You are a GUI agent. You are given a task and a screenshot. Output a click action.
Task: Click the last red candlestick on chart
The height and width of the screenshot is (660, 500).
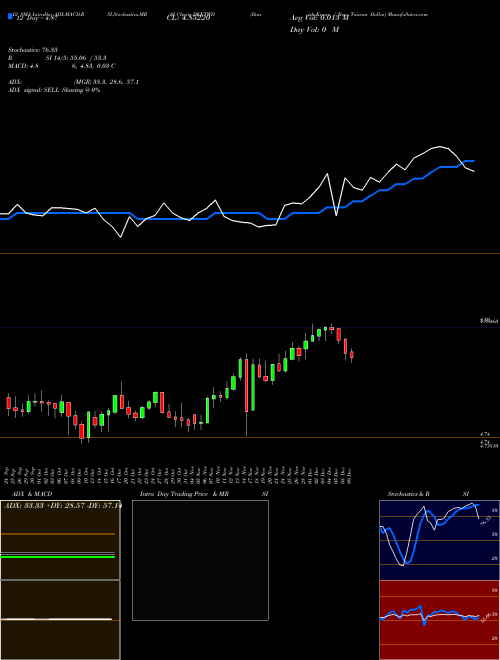[x=352, y=355]
